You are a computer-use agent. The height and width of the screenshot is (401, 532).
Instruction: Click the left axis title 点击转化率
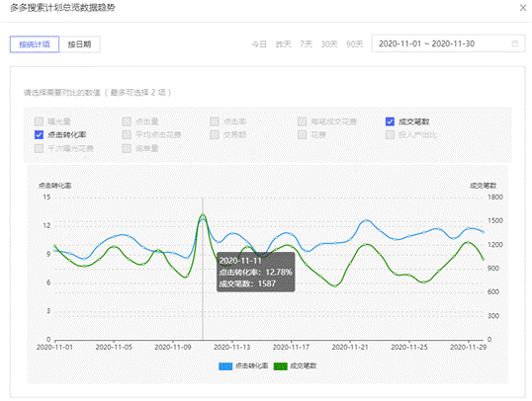(55, 186)
